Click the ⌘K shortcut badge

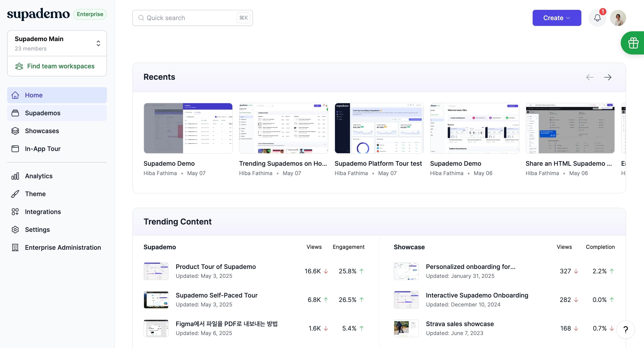244,18
